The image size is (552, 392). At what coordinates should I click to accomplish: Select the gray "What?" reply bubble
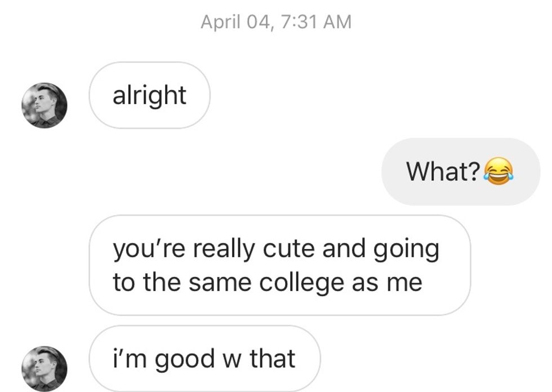pos(460,171)
